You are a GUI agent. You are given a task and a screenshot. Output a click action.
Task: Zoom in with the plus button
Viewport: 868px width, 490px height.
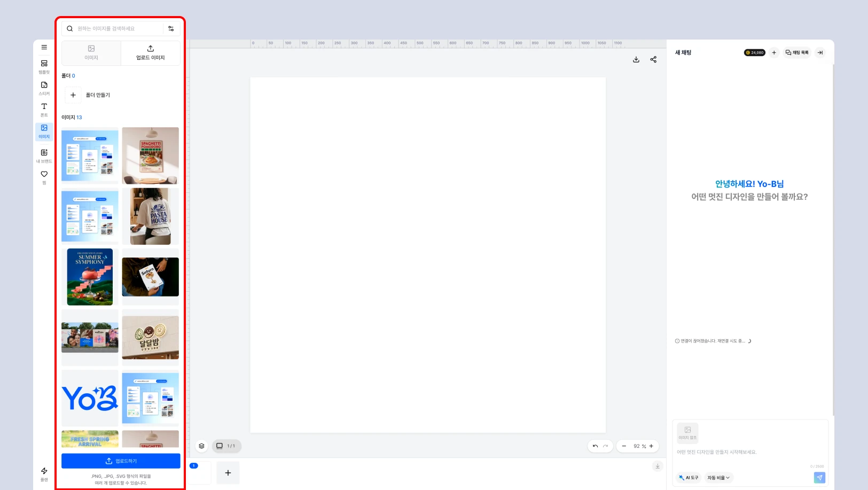[x=651, y=446]
